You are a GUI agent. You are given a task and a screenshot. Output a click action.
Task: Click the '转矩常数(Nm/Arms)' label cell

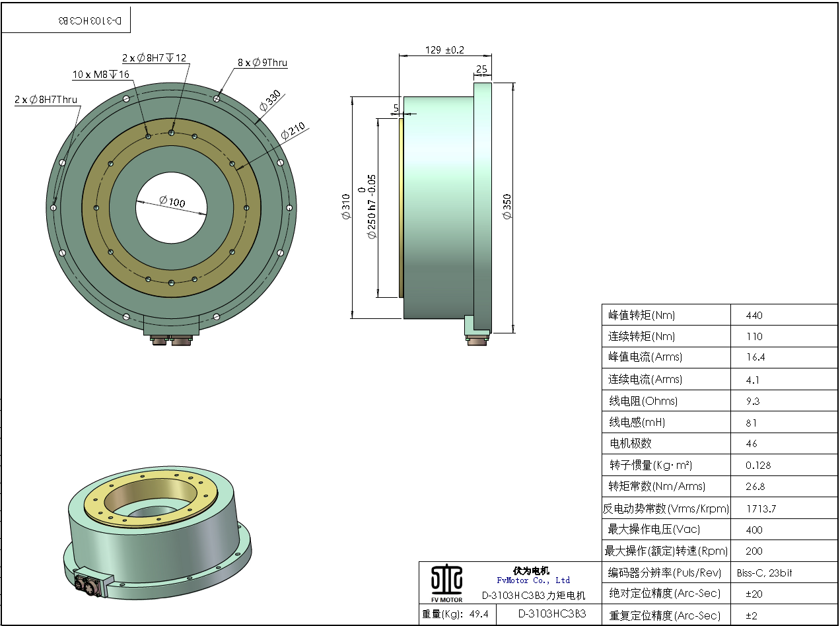tap(666, 486)
